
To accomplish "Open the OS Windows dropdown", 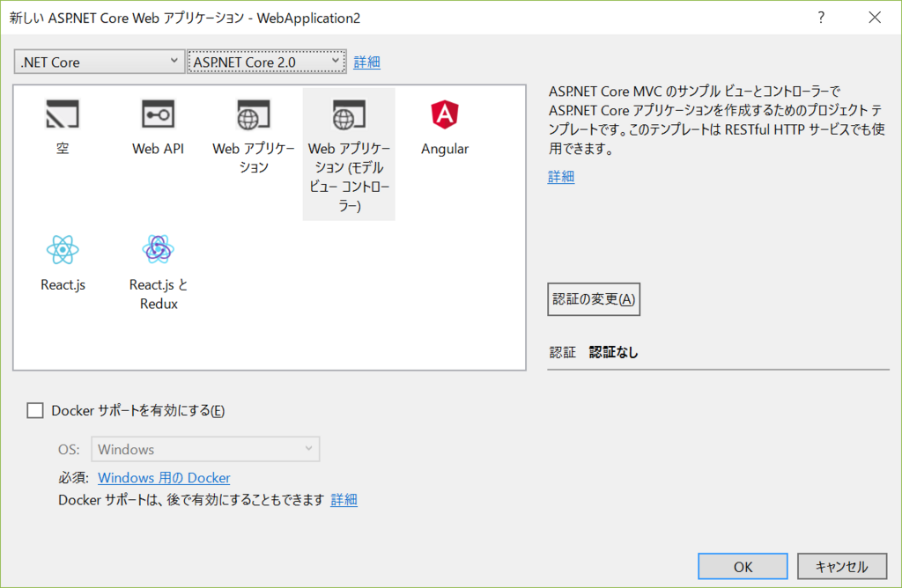I will (x=205, y=449).
